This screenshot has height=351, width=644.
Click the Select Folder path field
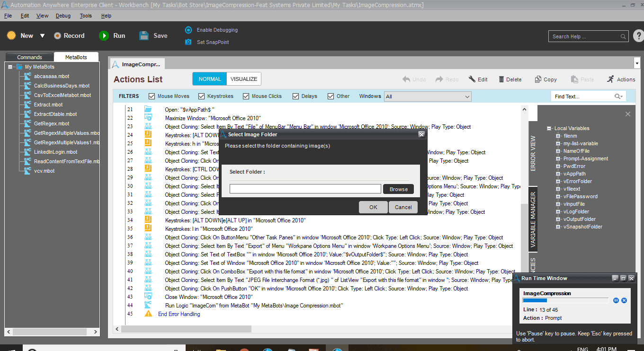pyautogui.click(x=305, y=189)
